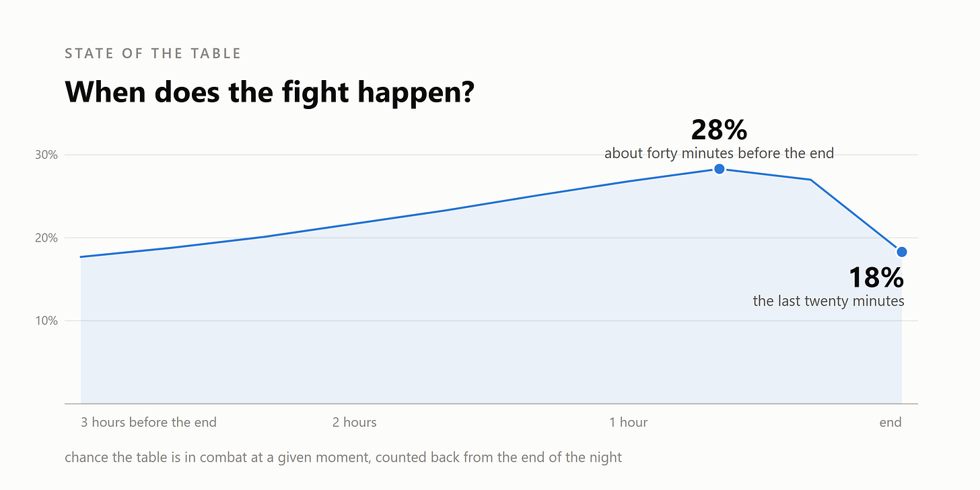Click the 30% y-axis label

[x=46, y=155]
